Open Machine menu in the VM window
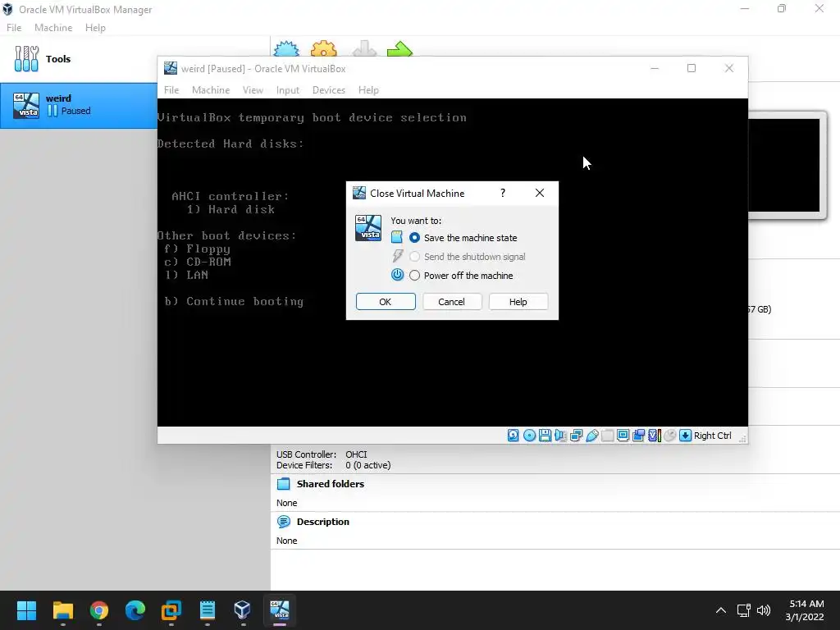Screen dimensions: 840x630 (211, 90)
